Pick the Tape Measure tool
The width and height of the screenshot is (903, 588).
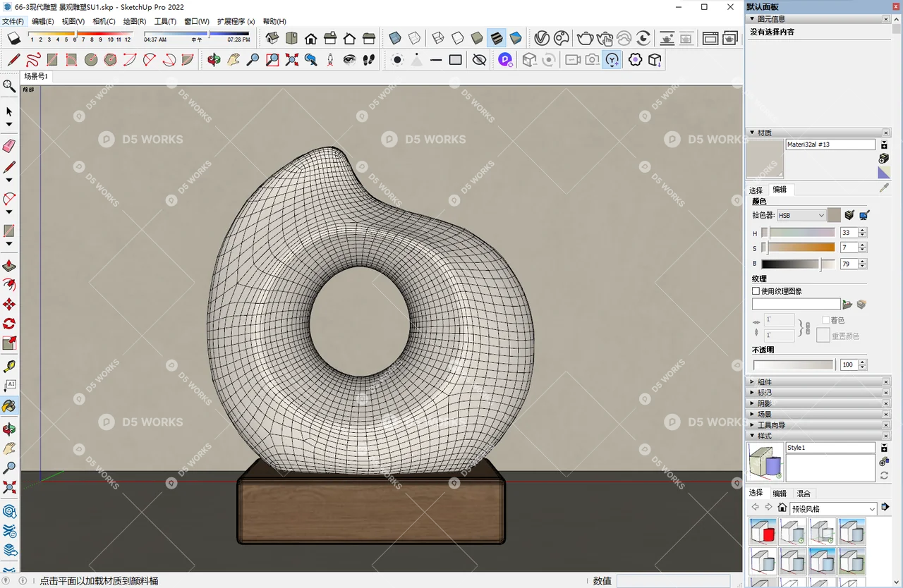[9, 366]
